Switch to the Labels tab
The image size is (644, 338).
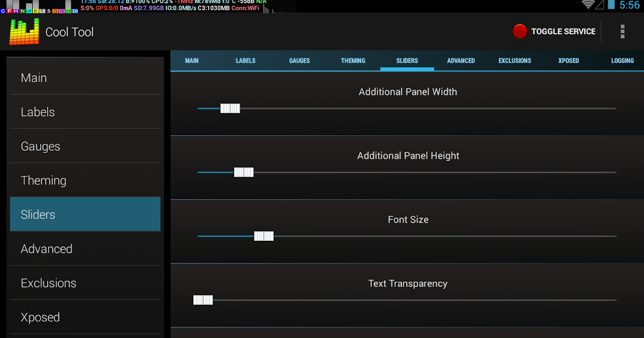pos(245,61)
